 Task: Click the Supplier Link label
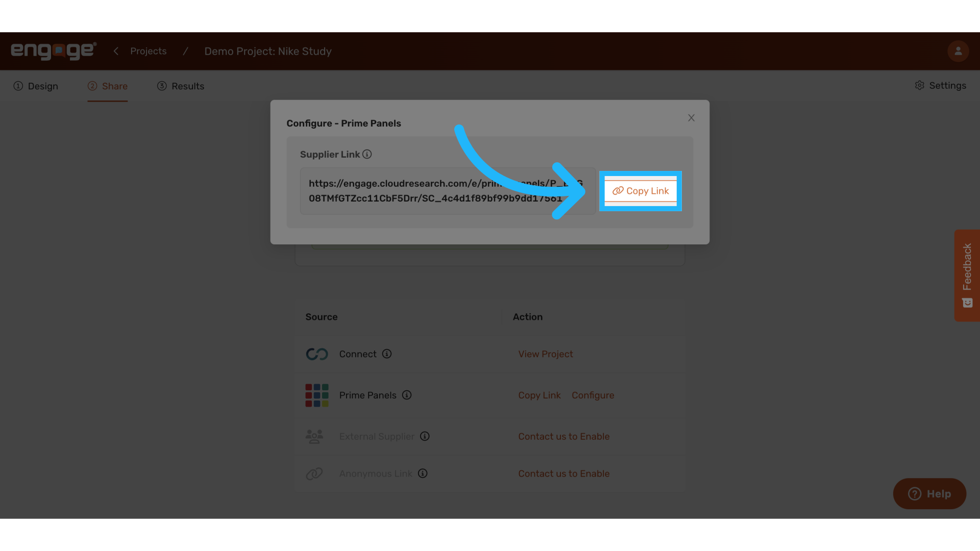coord(330,154)
